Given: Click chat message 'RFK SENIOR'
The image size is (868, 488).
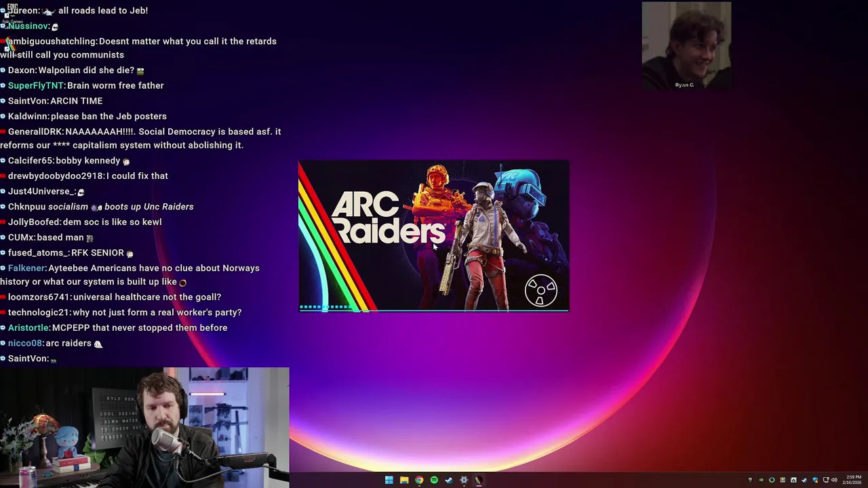Looking at the screenshot, I should point(98,253).
